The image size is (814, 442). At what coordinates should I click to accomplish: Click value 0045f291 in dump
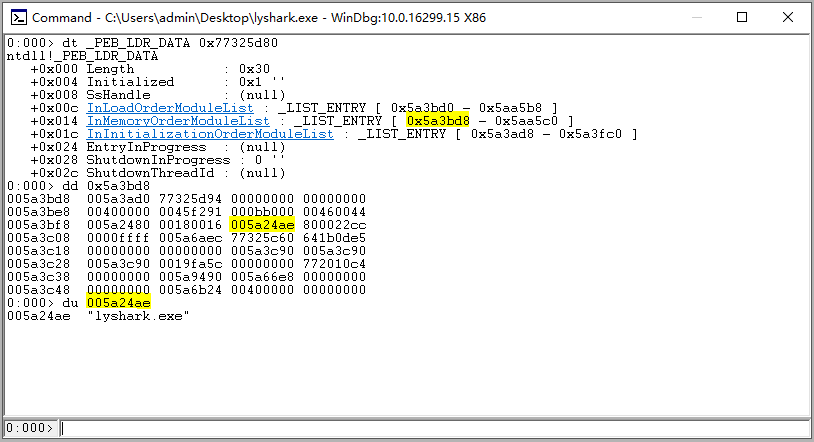[x=190, y=212]
